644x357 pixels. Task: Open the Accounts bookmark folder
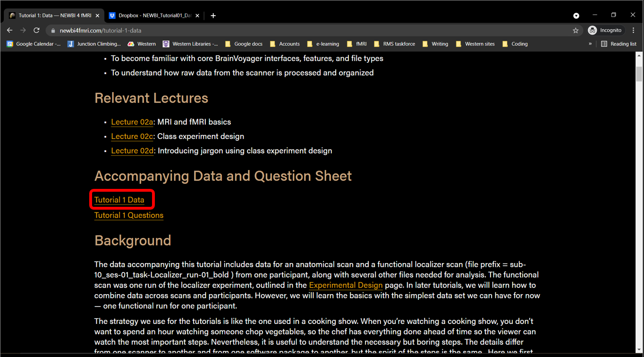[x=285, y=44]
